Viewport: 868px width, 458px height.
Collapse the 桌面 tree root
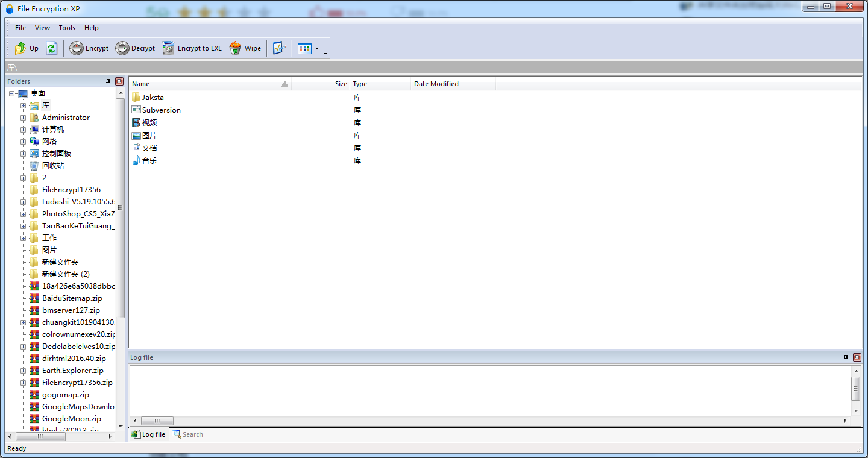tap(12, 93)
